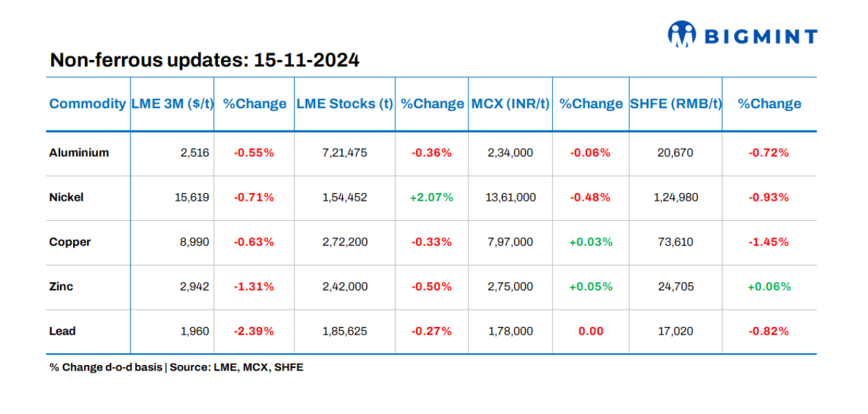Click Nickel LME stocks +2.07% change

point(431,197)
